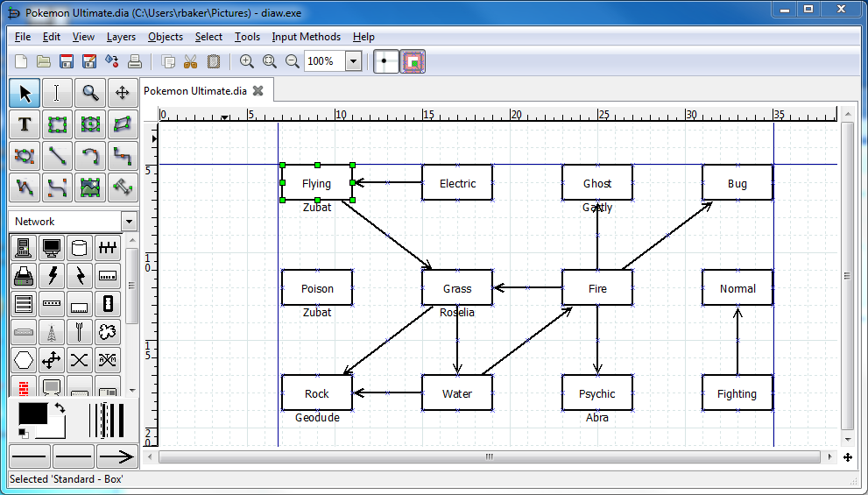The width and height of the screenshot is (868, 495).
Task: Select the Text edit cursor tool
Action: (56, 93)
